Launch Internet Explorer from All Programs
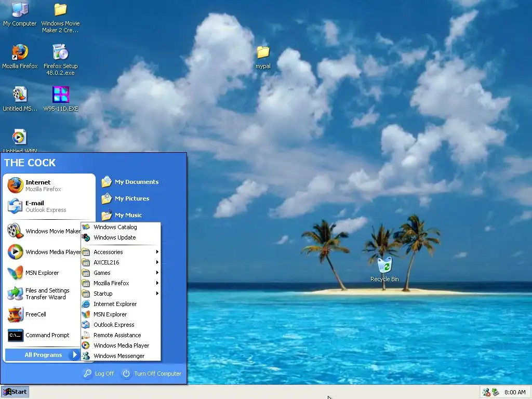 (121, 304)
